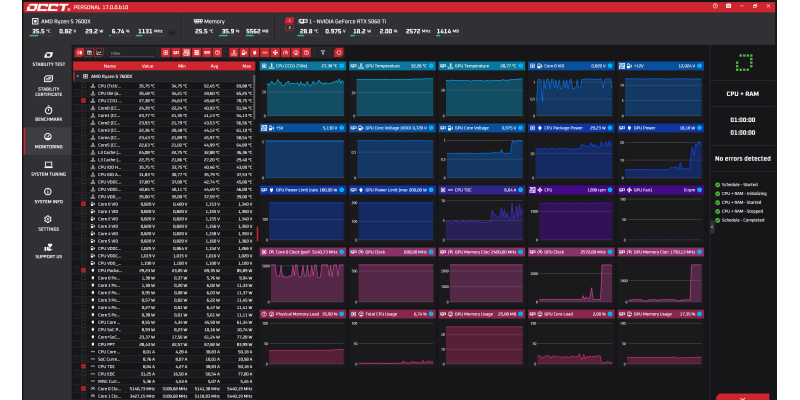Select the Monitoring sidebar item

(x=48, y=141)
